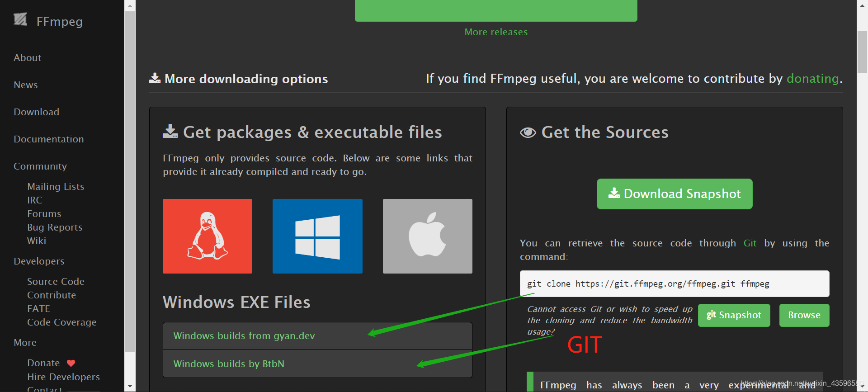The image size is (868, 392).
Task: Open the About page in sidebar
Action: tap(27, 58)
